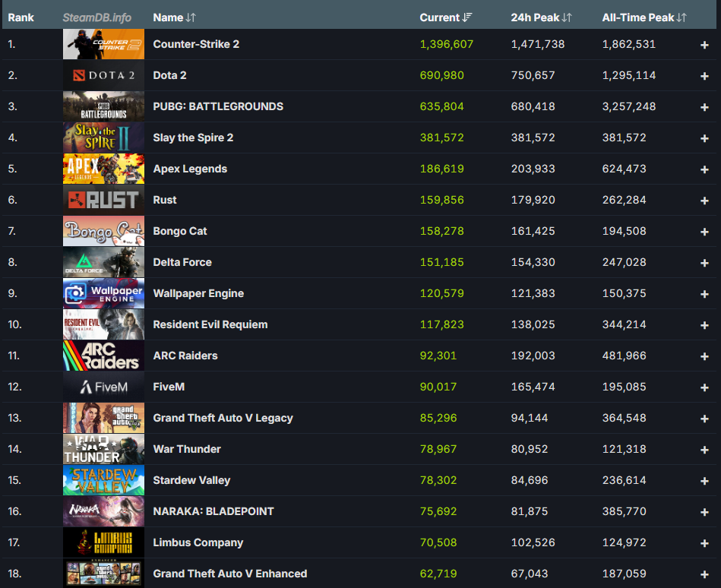This screenshot has height=588, width=721.
Task: Open FiveM thumbnail image
Action: click(x=103, y=387)
